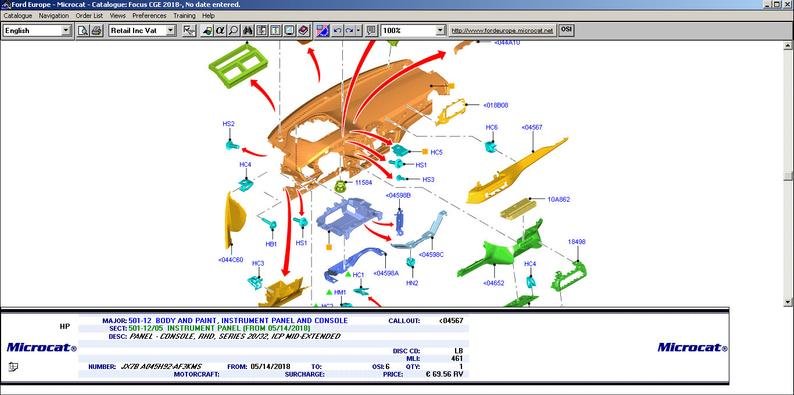Click the undo arrow icon
Image resolution: width=794 pixels, height=395 pixels.
click(337, 30)
